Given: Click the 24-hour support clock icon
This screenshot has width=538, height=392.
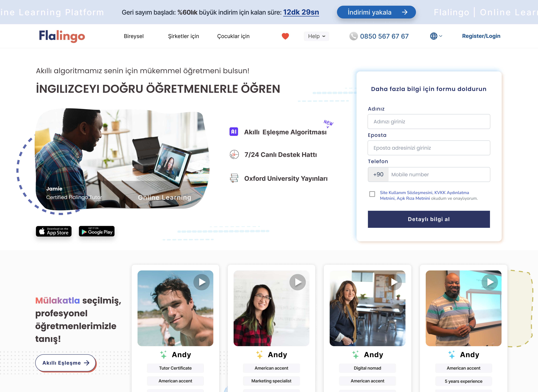Looking at the screenshot, I should pyautogui.click(x=234, y=154).
